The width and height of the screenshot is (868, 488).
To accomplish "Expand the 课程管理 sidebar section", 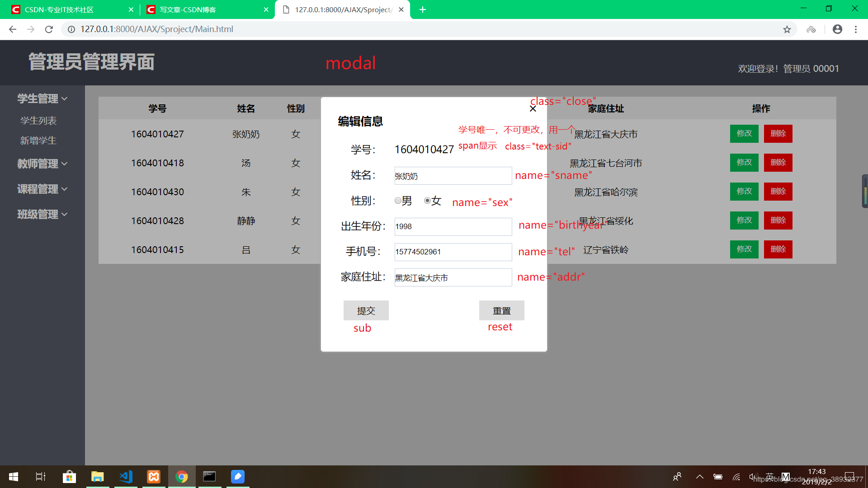I will click(x=38, y=189).
